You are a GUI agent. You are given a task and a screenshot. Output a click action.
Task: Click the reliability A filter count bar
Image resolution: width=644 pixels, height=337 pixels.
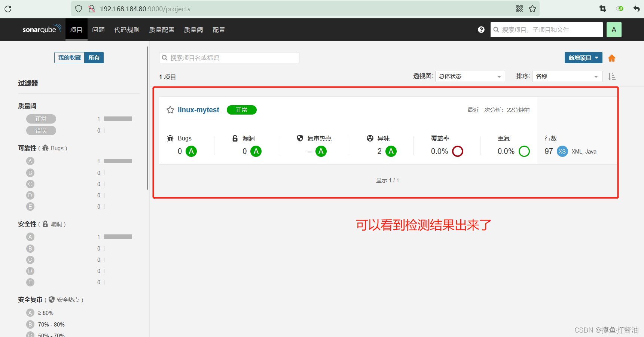pyautogui.click(x=118, y=161)
